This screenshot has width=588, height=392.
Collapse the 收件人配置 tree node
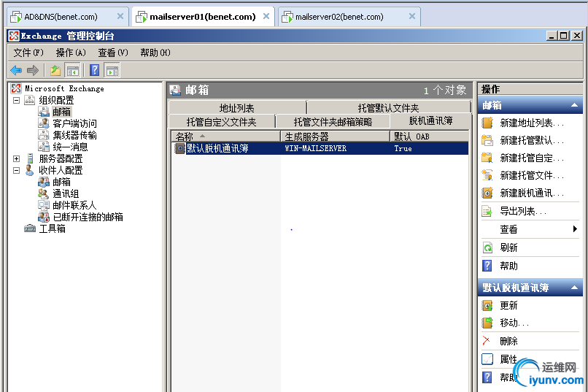pos(17,170)
